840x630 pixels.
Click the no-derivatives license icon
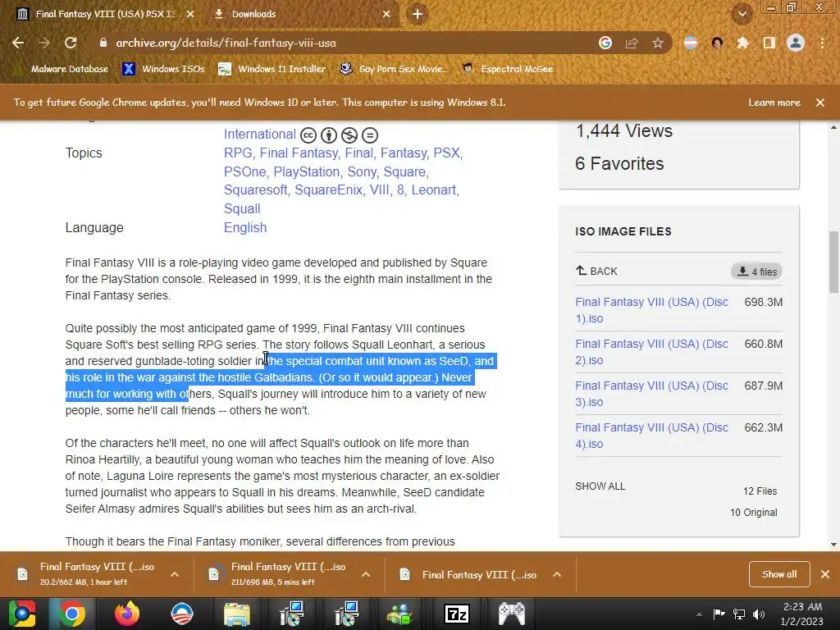click(x=370, y=135)
